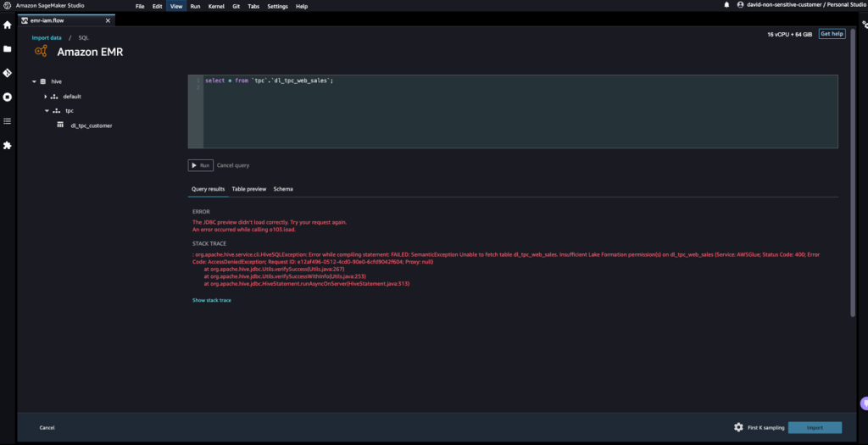
Task: Open the File menu
Action: pos(140,6)
